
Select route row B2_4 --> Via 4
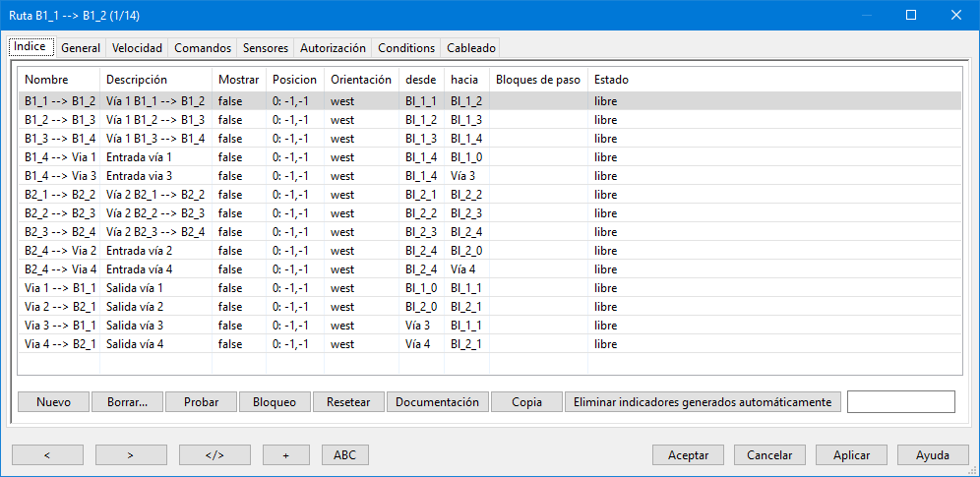(x=490, y=269)
